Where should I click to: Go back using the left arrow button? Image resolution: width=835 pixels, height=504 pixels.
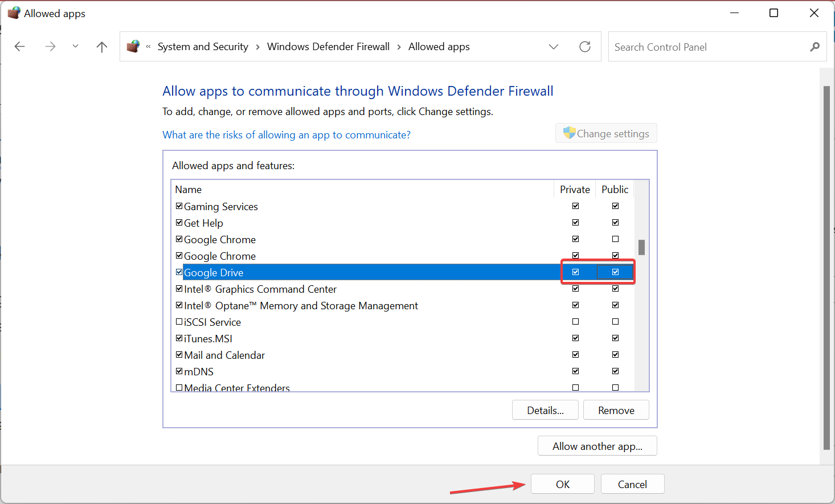click(x=20, y=47)
